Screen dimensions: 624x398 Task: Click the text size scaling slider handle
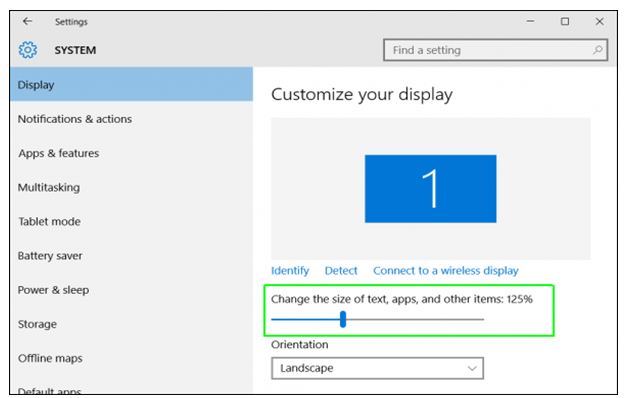[343, 319]
